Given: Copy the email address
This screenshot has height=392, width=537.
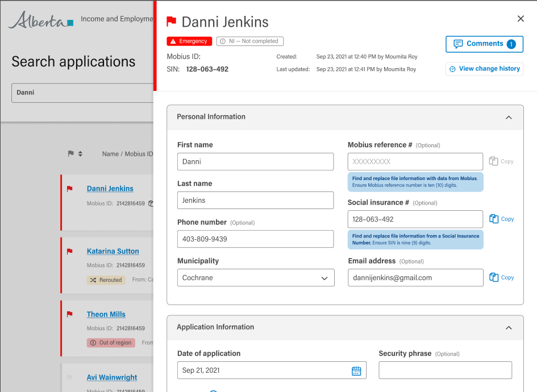Looking at the screenshot, I should [x=501, y=277].
